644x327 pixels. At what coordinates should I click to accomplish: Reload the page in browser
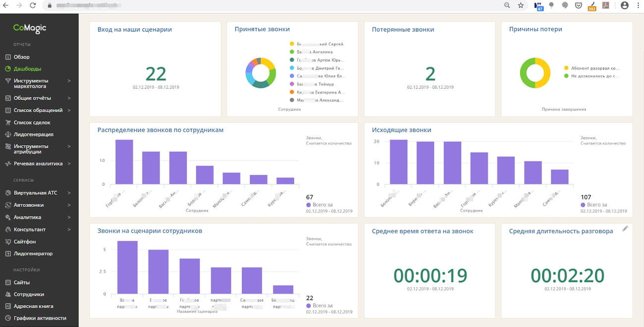(33, 5)
